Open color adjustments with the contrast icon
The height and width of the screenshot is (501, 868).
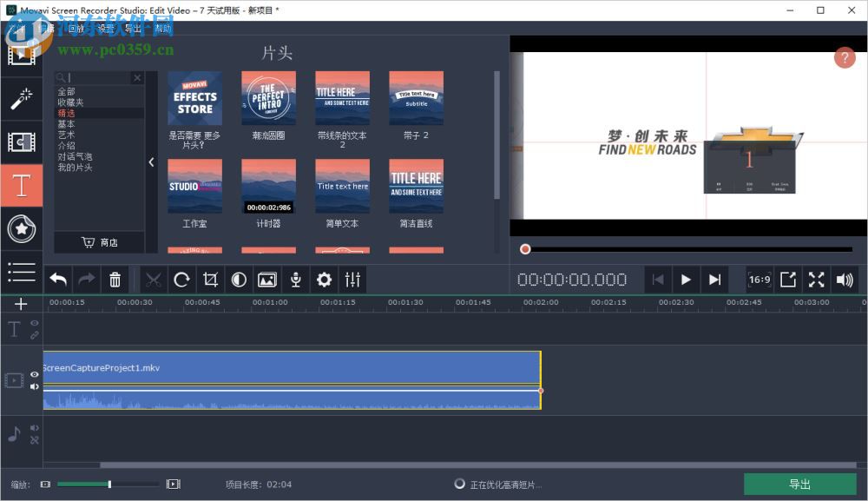238,280
